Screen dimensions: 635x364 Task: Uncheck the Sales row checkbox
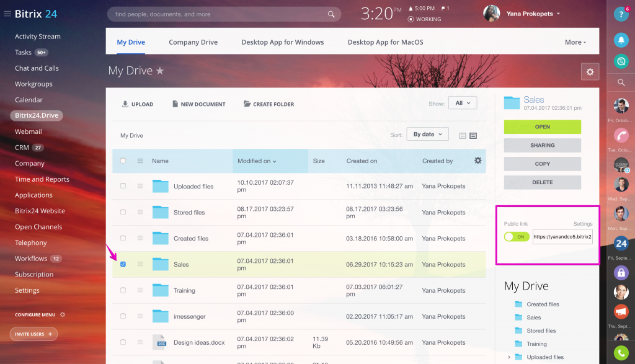pos(123,264)
